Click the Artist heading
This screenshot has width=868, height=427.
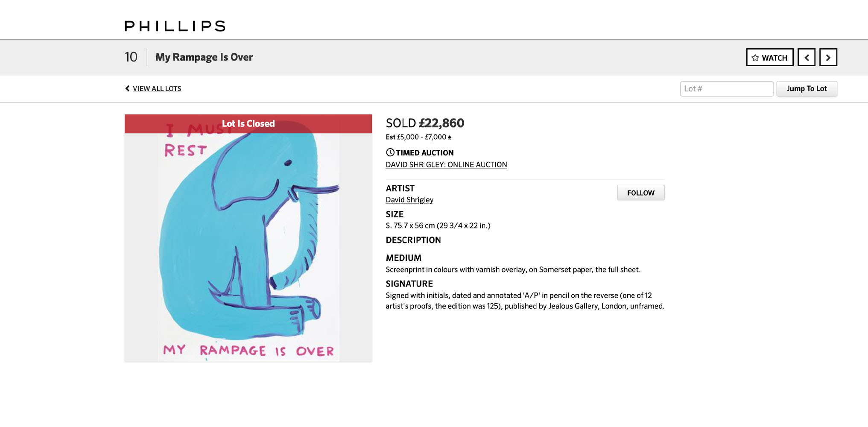pyautogui.click(x=400, y=189)
